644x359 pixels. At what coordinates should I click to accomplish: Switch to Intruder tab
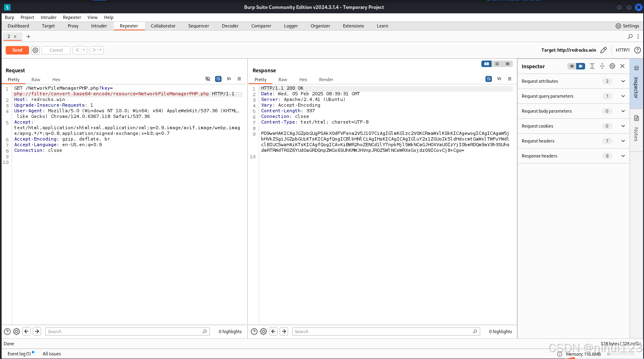[99, 26]
